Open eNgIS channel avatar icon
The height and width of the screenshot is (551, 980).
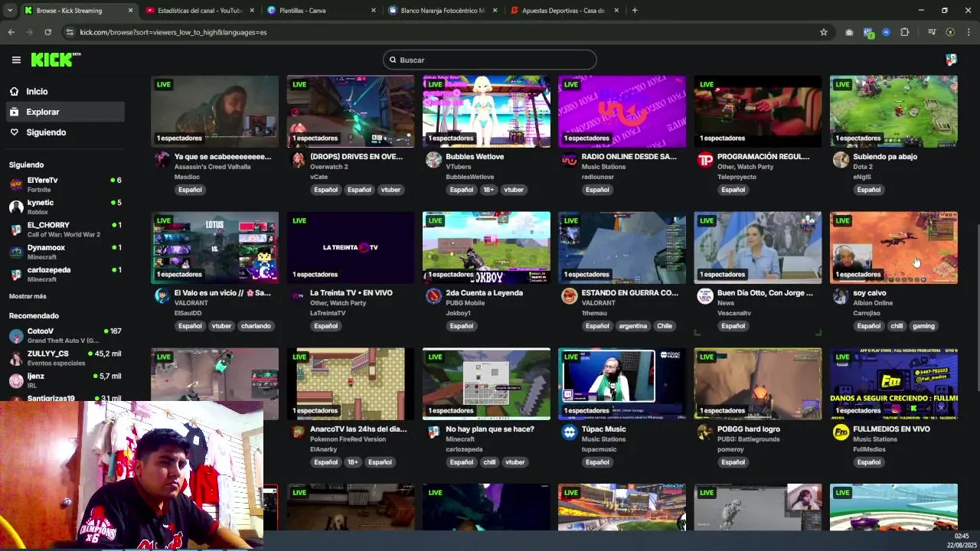tap(841, 159)
